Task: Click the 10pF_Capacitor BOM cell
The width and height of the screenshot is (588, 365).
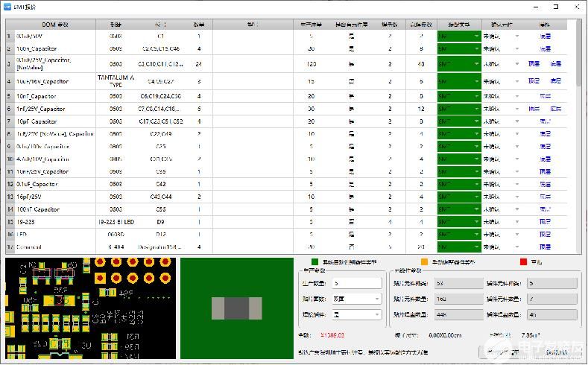Action: (x=55, y=121)
